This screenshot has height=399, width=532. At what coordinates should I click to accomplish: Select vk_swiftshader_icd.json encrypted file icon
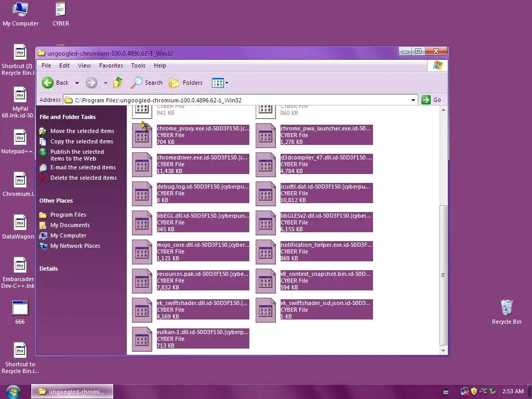coord(265,310)
